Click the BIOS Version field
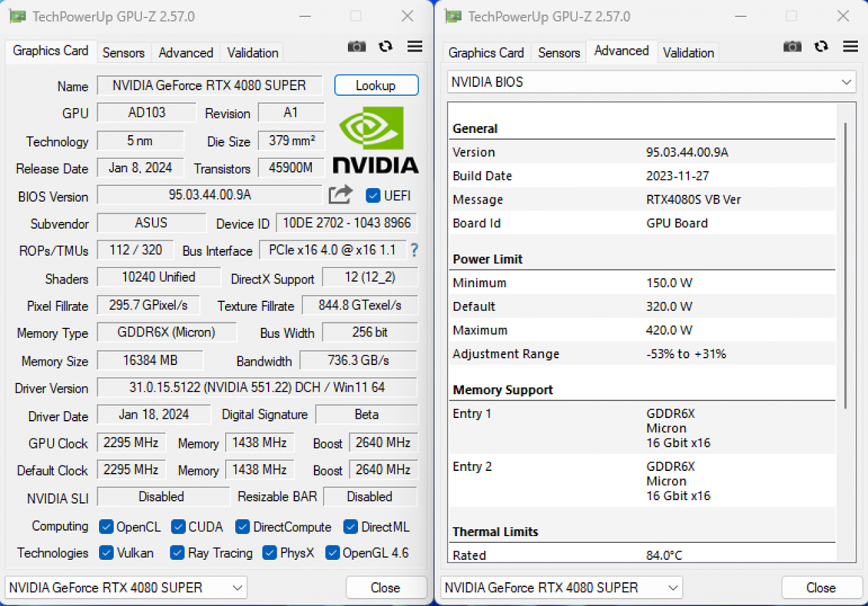The width and height of the screenshot is (868, 606). 210,195
